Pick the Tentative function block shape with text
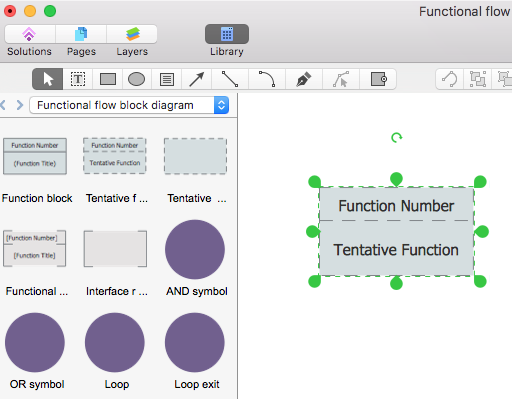The height and width of the screenshot is (399, 512). [x=115, y=156]
